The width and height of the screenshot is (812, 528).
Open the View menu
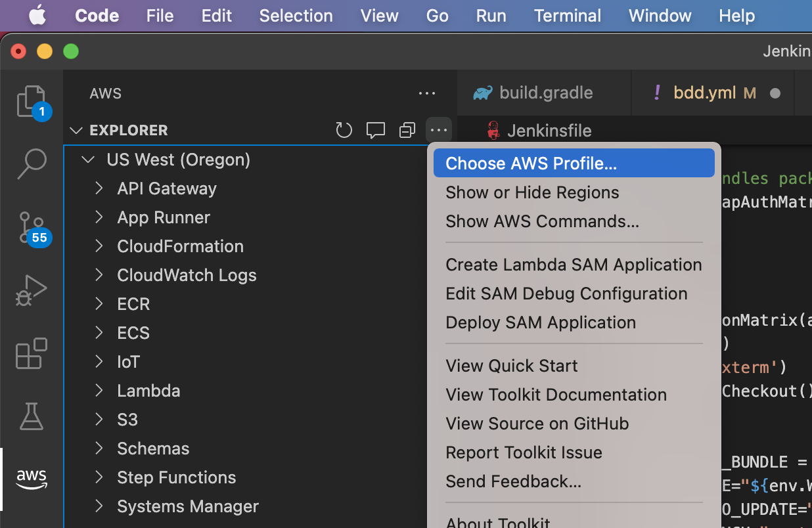(380, 16)
